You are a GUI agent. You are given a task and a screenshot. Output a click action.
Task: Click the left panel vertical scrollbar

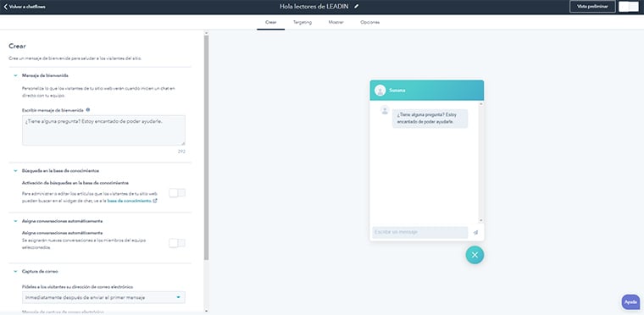tap(206, 148)
